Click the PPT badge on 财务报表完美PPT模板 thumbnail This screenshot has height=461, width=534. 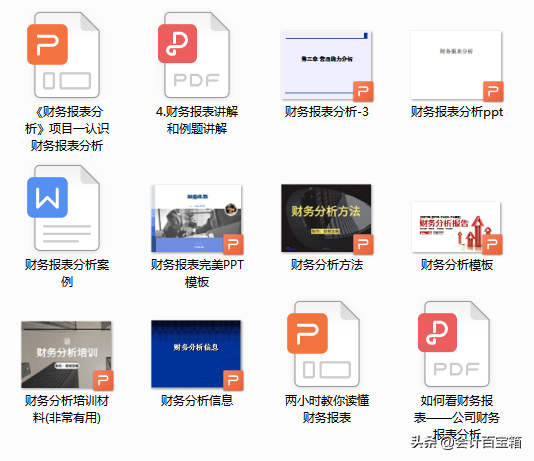233,244
